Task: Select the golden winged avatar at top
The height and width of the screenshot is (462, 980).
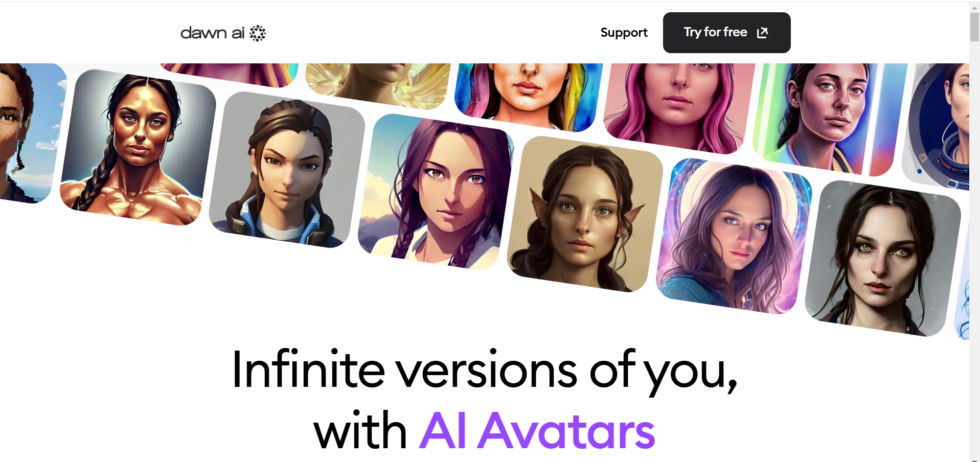Action: pos(378,85)
